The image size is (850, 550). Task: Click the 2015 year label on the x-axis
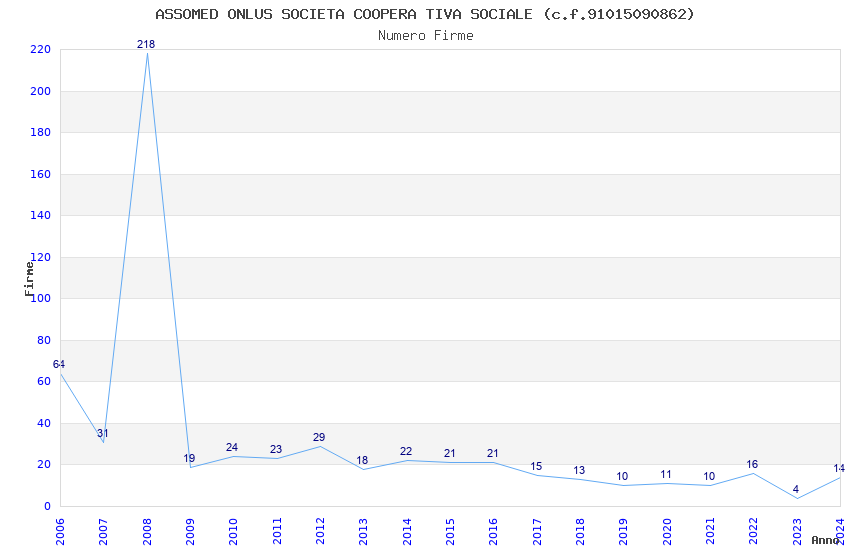point(450,532)
